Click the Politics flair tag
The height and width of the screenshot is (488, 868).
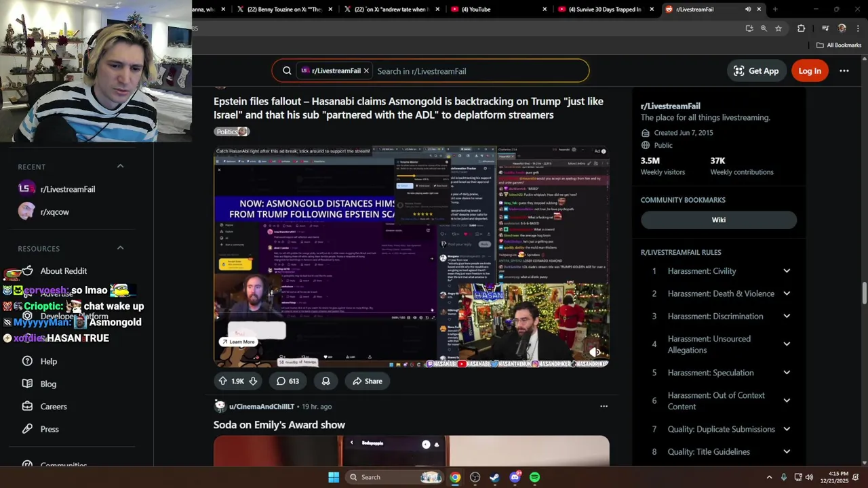231,131
